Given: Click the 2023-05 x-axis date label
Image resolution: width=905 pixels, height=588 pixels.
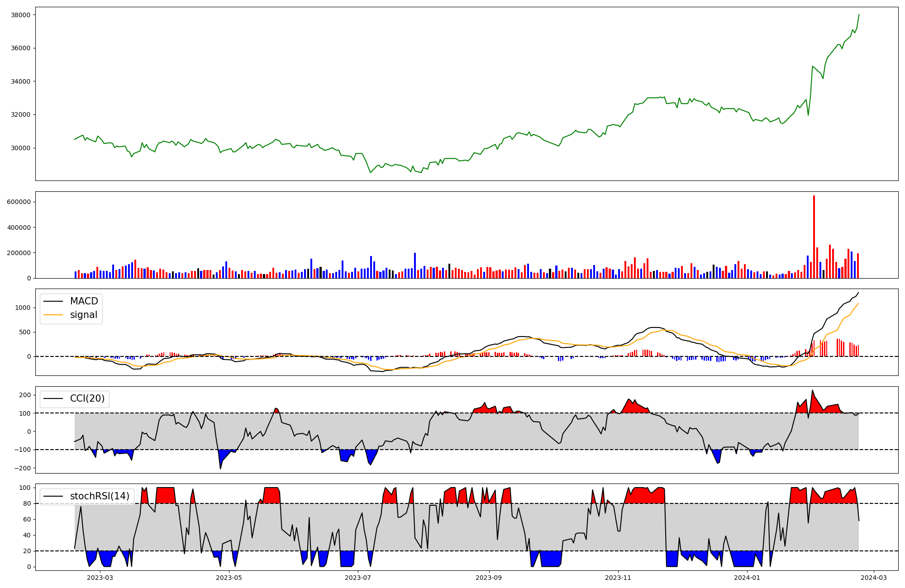Looking at the screenshot, I should coord(229,578).
